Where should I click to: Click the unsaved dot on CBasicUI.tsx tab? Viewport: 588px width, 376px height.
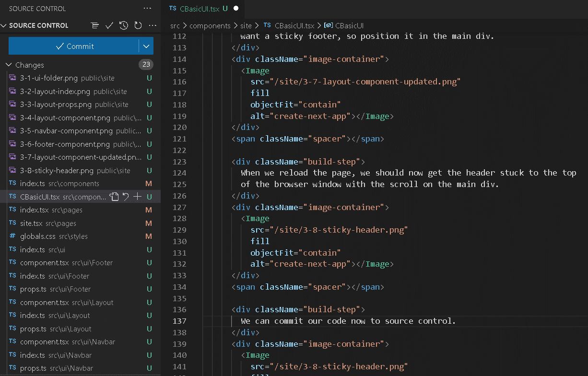point(236,9)
